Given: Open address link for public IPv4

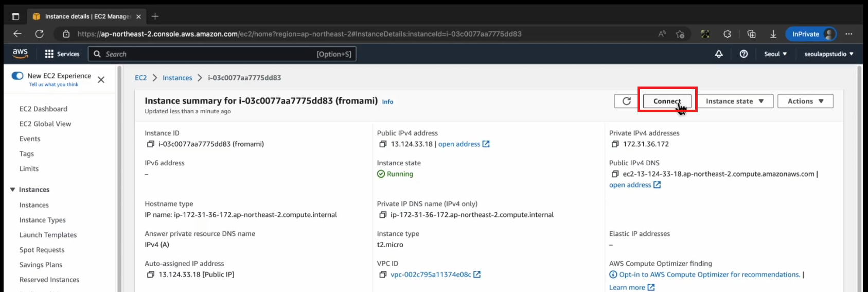Looking at the screenshot, I should [x=464, y=144].
